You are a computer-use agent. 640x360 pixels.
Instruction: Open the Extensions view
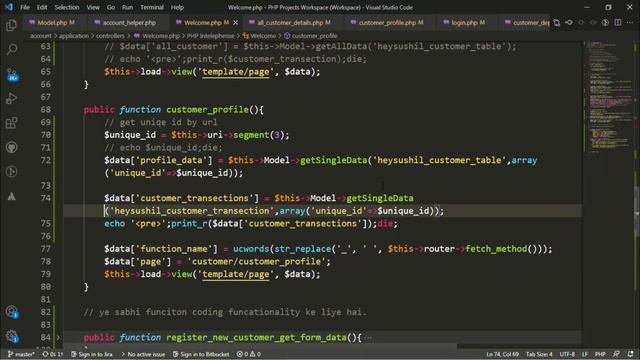coord(11,123)
